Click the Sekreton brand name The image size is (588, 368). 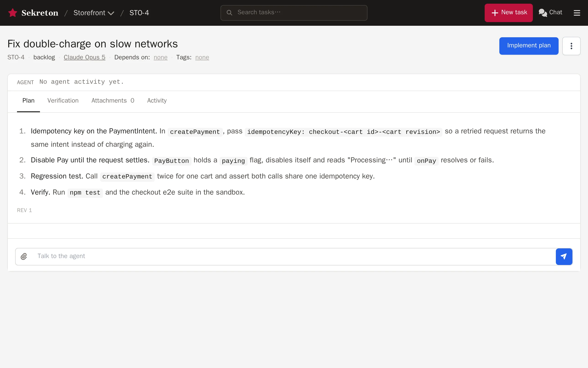(40, 13)
